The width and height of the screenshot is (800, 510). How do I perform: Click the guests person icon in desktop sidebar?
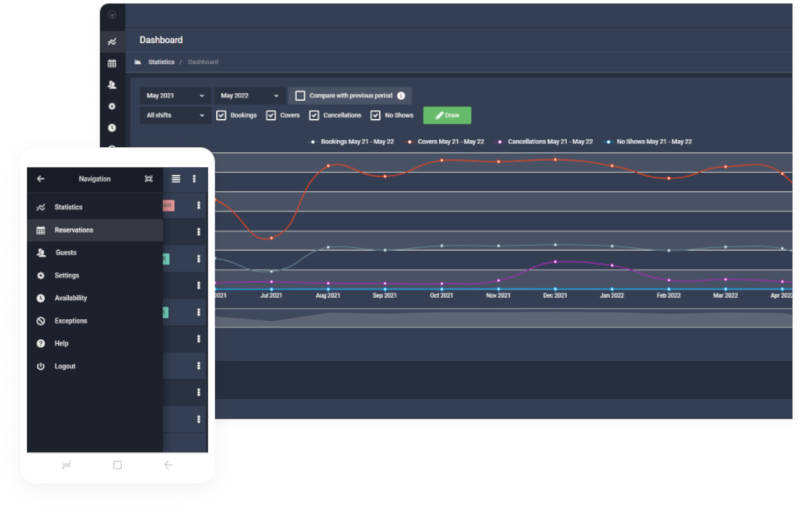coord(112,85)
